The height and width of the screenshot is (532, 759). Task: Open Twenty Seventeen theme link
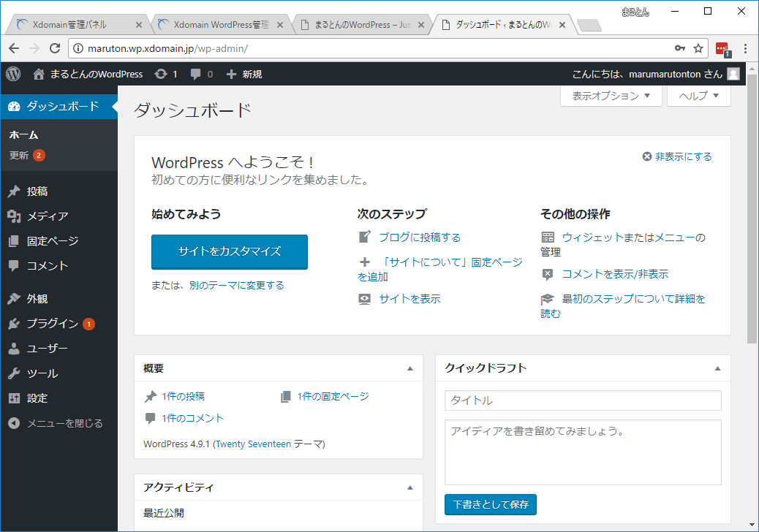pyautogui.click(x=253, y=444)
